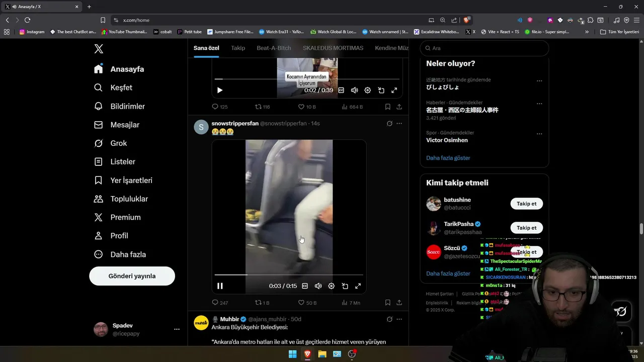
Task: Open Bildirimler notifications
Action: point(120,106)
